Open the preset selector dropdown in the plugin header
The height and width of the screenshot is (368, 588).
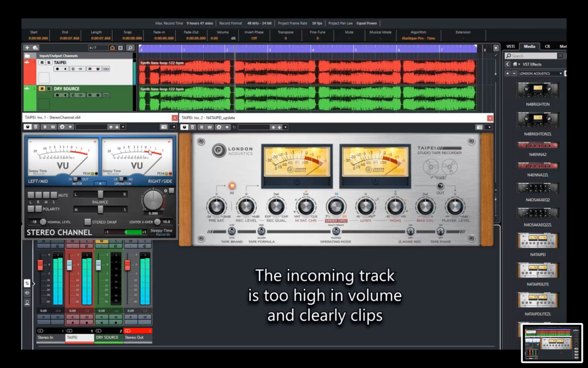[x=123, y=126]
